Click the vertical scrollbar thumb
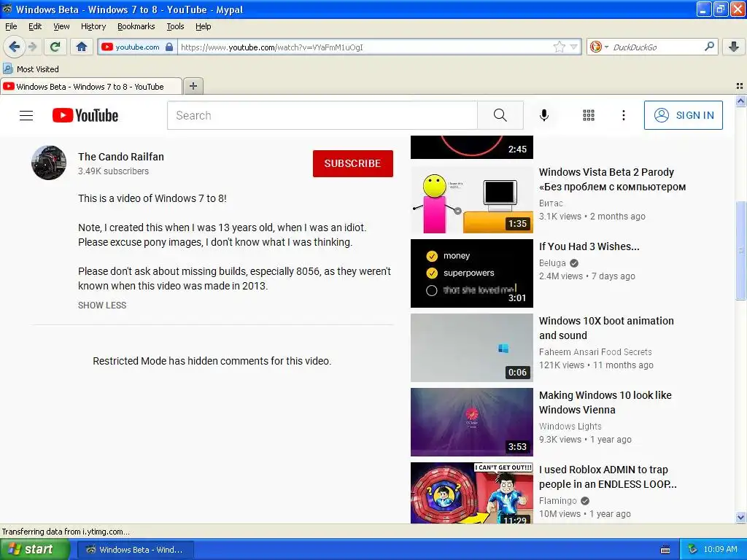This screenshot has width=747, height=560. pos(740,251)
